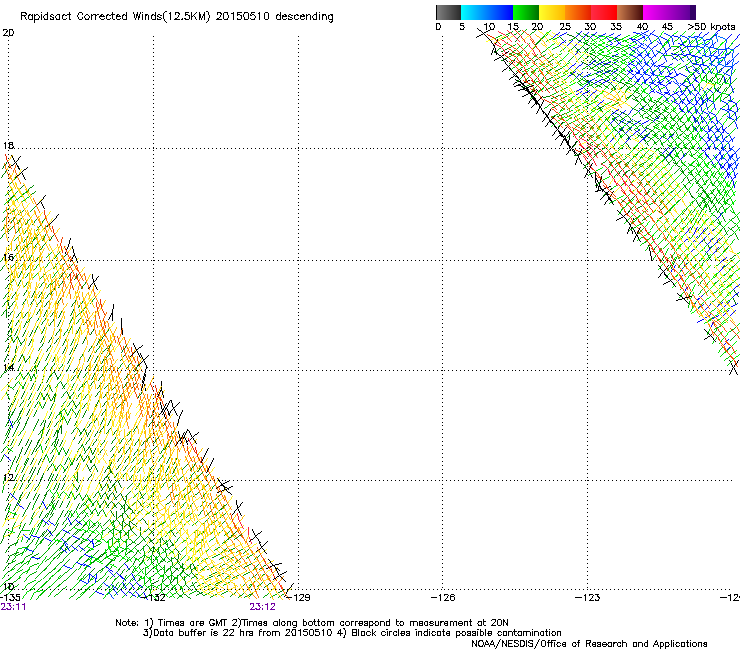Click the magenta 40-45 knots legend segment
The height and width of the screenshot is (650, 740).
click(656, 12)
